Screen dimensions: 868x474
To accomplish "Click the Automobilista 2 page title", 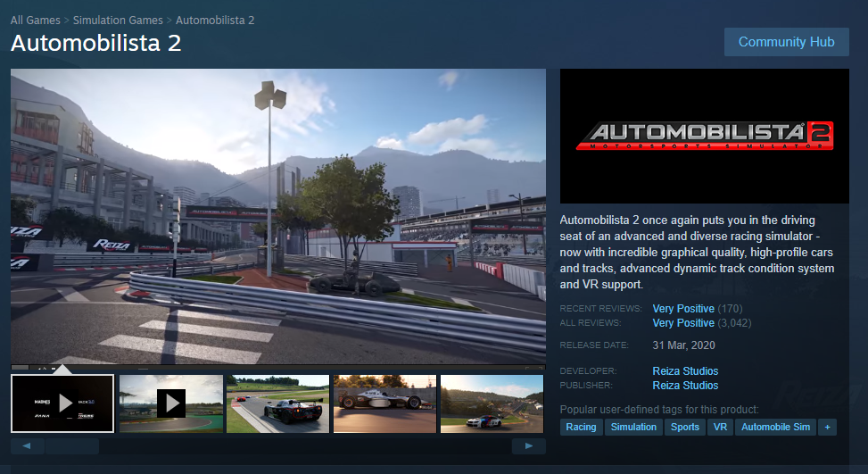I will pyautogui.click(x=95, y=43).
